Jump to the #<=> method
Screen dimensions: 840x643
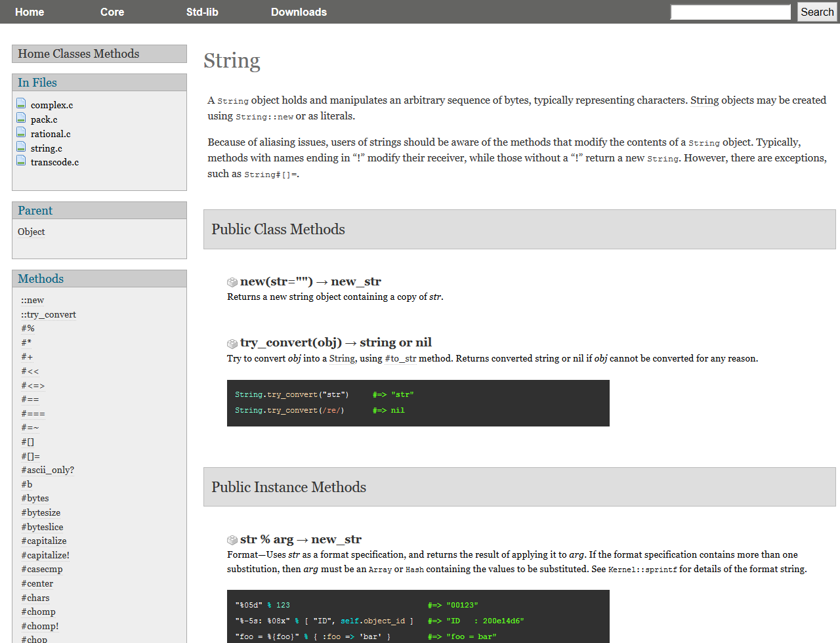[33, 385]
